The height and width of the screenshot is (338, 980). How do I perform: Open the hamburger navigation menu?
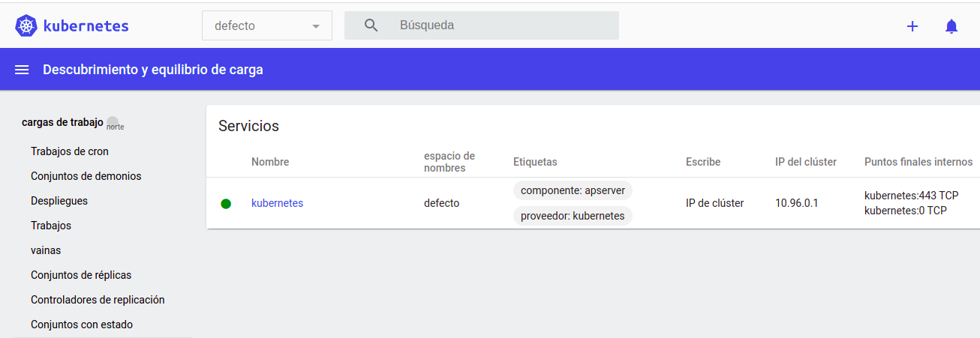[22, 70]
